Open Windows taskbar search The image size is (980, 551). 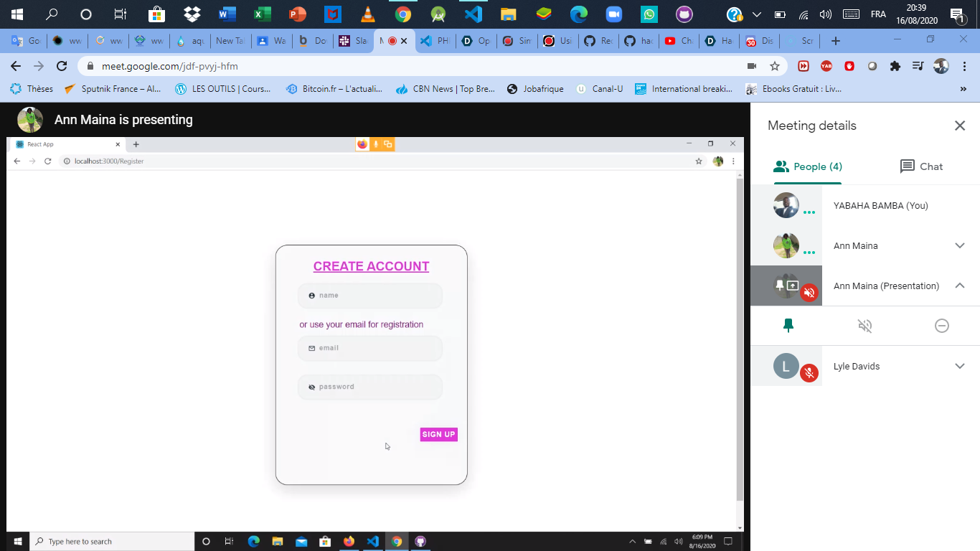[52, 14]
